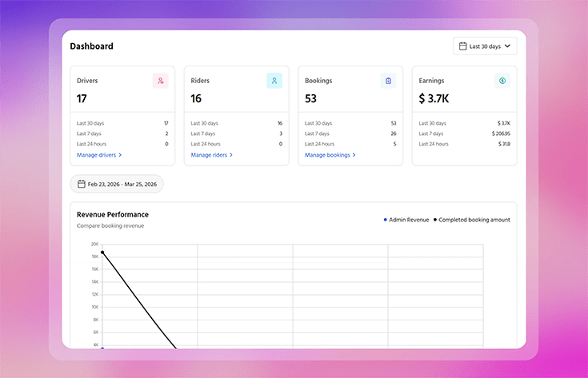588x378 pixels.
Task: Click the Revenue Performance title
Action: pyautogui.click(x=113, y=214)
